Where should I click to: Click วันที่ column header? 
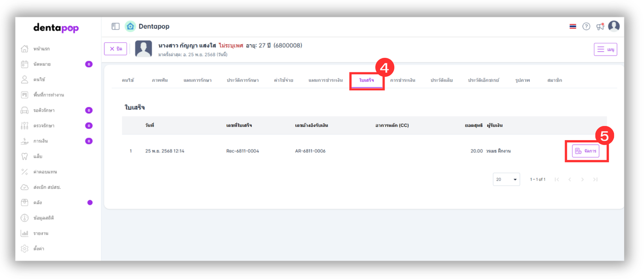[x=149, y=125]
